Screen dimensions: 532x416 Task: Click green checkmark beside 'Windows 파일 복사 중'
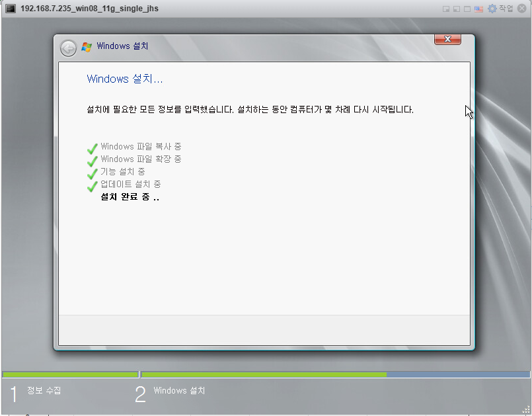(93, 148)
